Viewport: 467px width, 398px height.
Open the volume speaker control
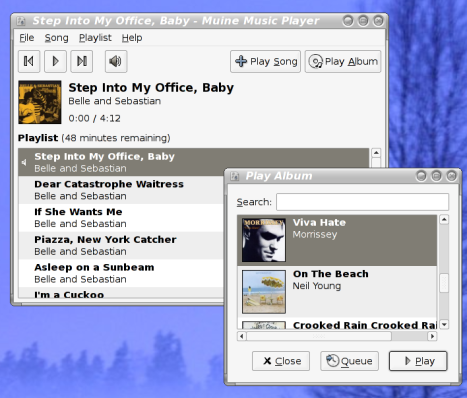click(116, 61)
